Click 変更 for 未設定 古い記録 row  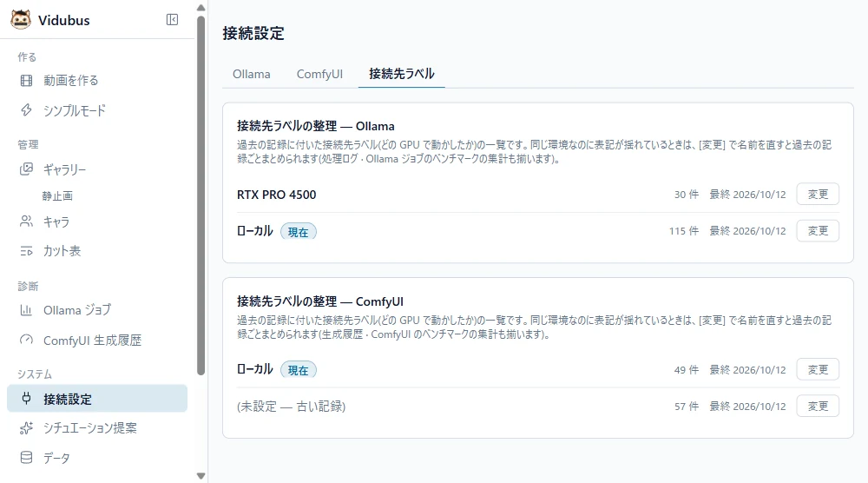click(818, 406)
